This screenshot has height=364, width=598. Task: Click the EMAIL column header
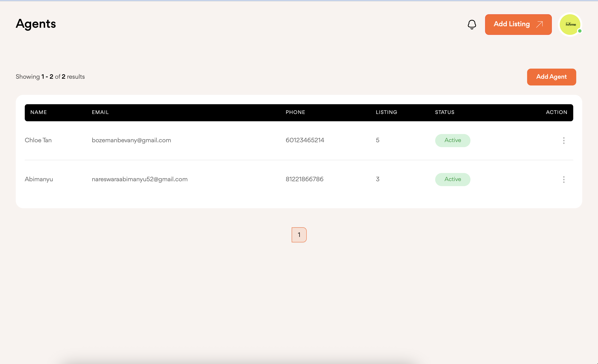click(100, 112)
